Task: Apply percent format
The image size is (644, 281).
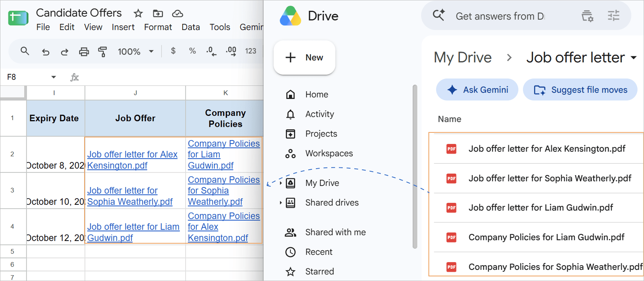Action: (193, 51)
